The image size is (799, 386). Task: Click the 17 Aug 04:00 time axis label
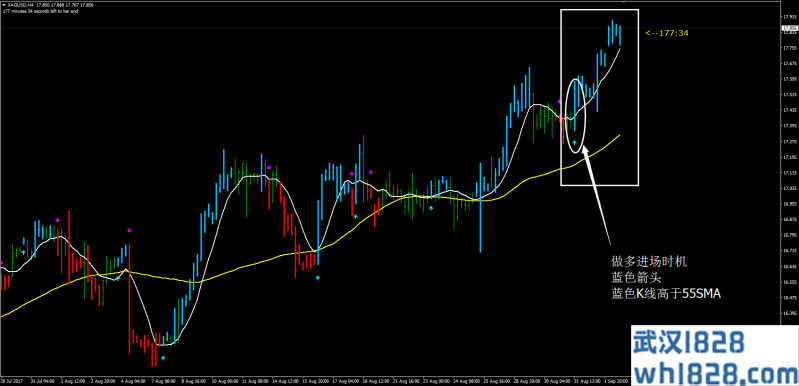coord(346,381)
